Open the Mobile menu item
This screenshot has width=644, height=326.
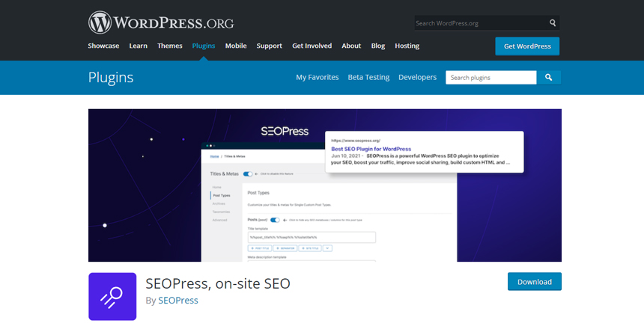point(236,46)
